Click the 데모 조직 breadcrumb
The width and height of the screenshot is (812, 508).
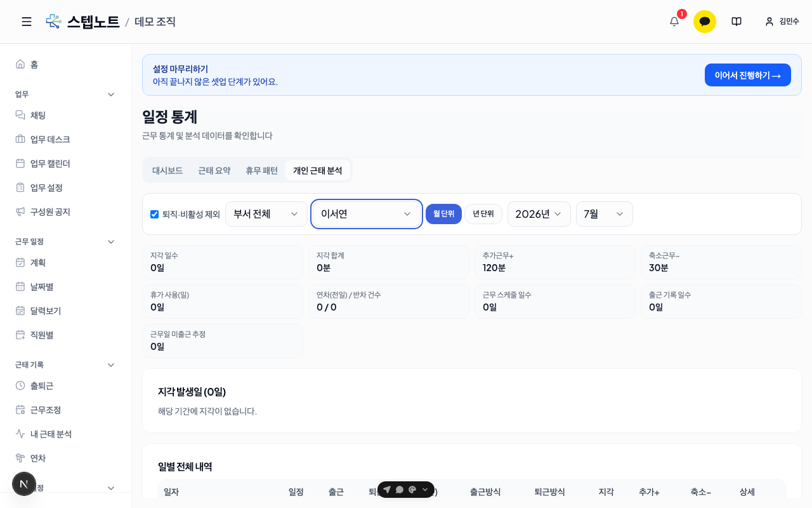pyautogui.click(x=155, y=22)
